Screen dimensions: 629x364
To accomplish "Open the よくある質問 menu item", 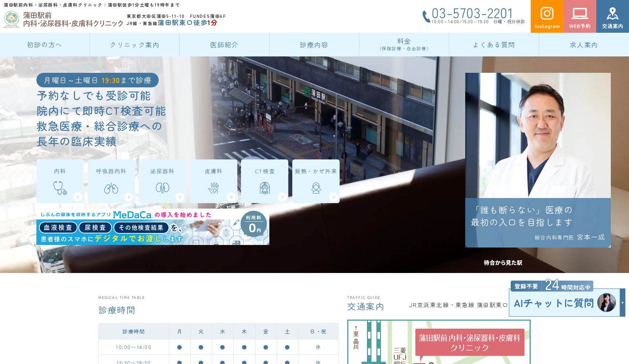I will pos(494,44).
